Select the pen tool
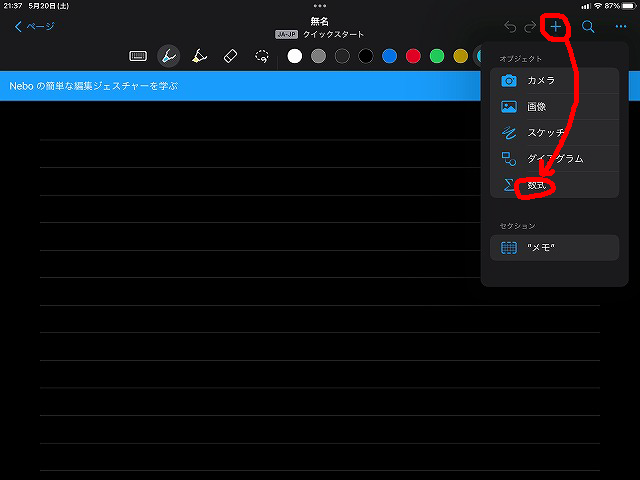640x480 pixels. pyautogui.click(x=169, y=56)
